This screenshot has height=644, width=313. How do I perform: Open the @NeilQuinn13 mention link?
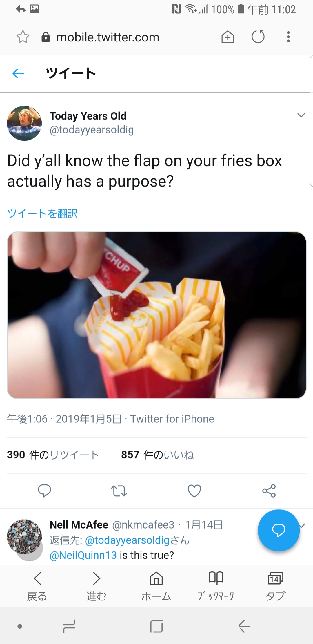click(x=83, y=555)
